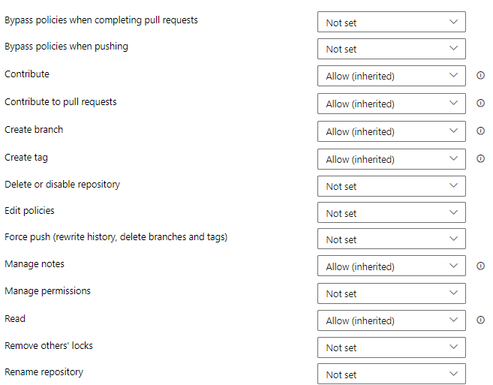Show inheritance info for Create branch
The image size is (493, 385).
coord(480,131)
